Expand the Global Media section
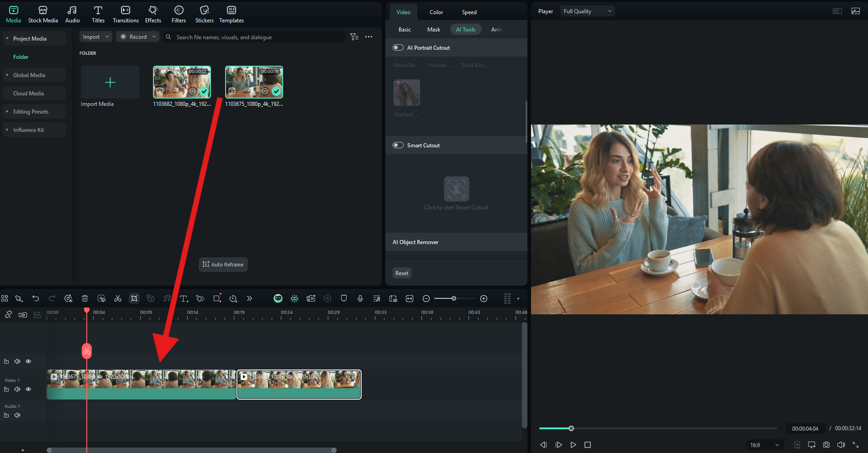The height and width of the screenshot is (453, 868). tap(7, 75)
